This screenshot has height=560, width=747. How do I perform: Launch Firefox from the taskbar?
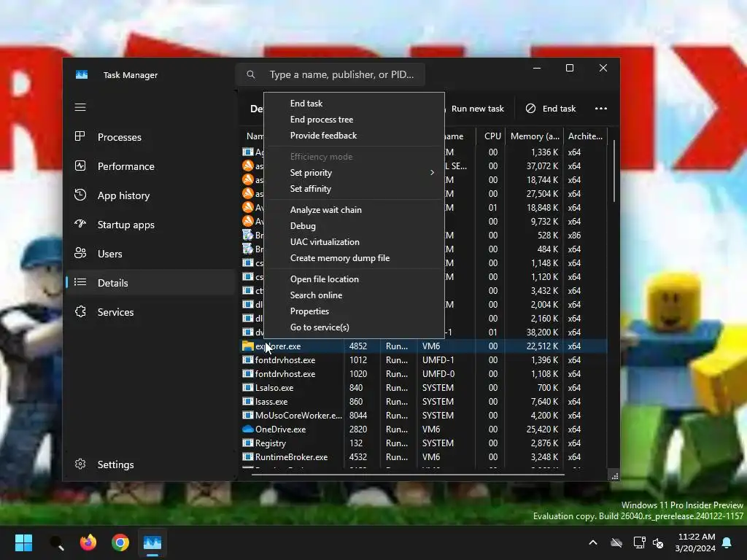tap(88, 542)
